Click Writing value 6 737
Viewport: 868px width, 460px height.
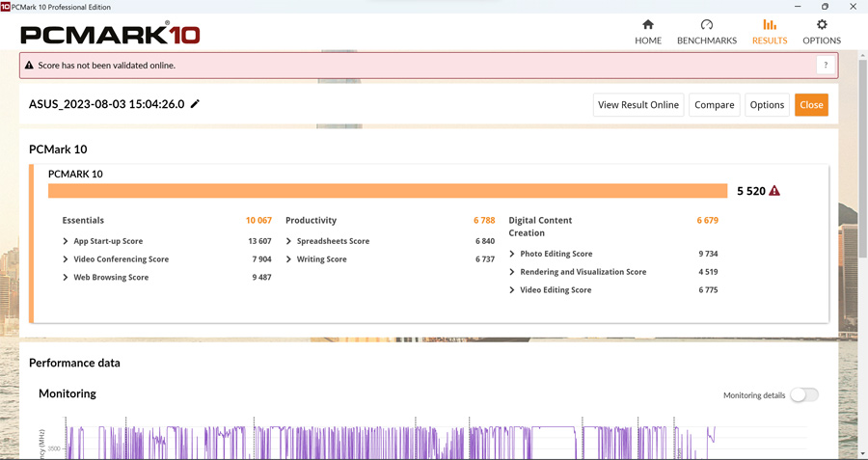485,259
